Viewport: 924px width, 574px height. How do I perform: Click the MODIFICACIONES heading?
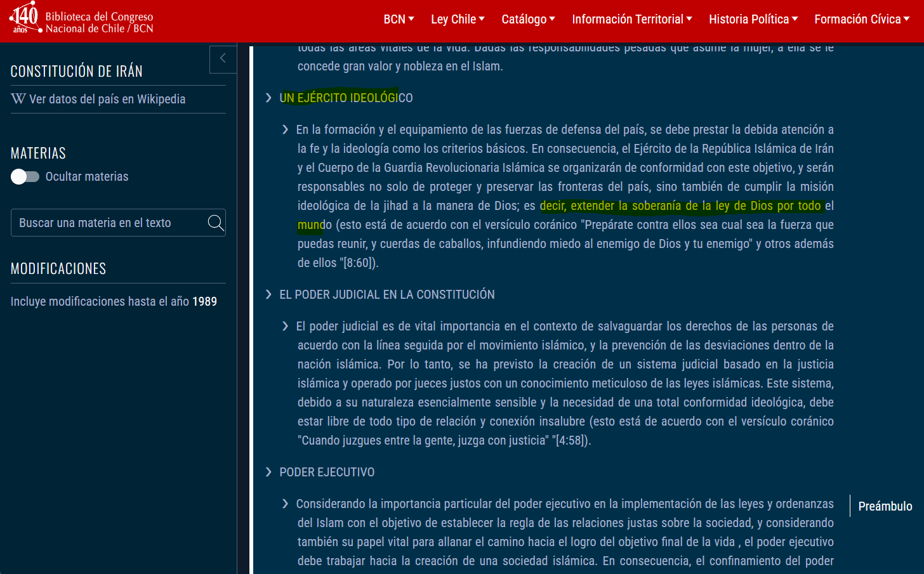pyautogui.click(x=58, y=268)
